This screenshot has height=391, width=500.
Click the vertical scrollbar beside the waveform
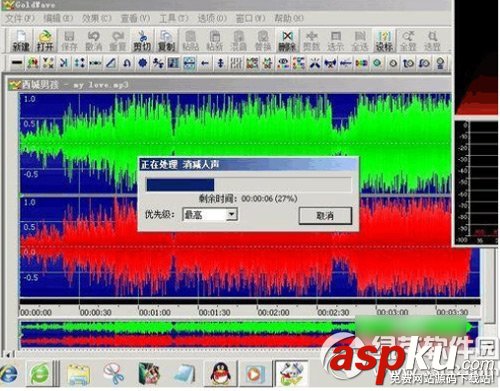[x=489, y=285]
